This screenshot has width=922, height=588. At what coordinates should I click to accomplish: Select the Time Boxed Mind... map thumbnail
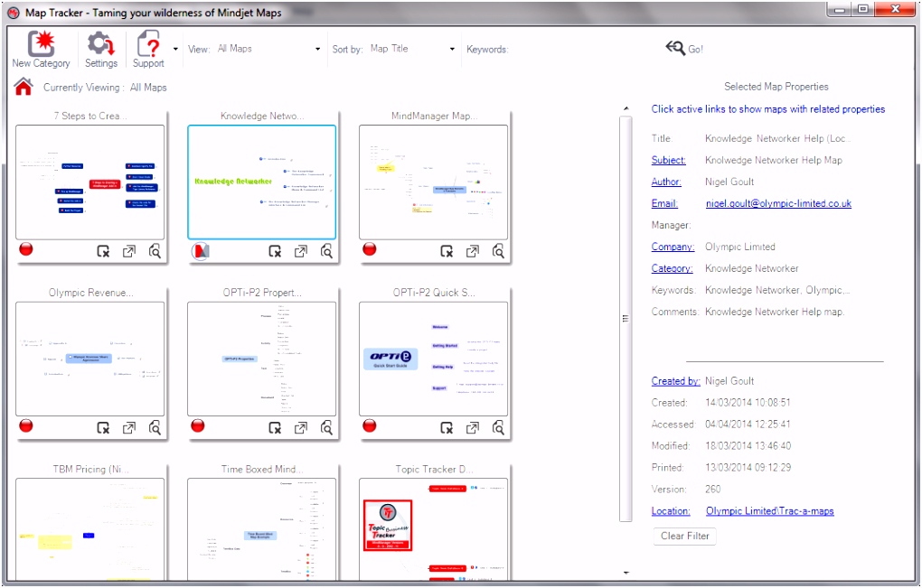261,530
